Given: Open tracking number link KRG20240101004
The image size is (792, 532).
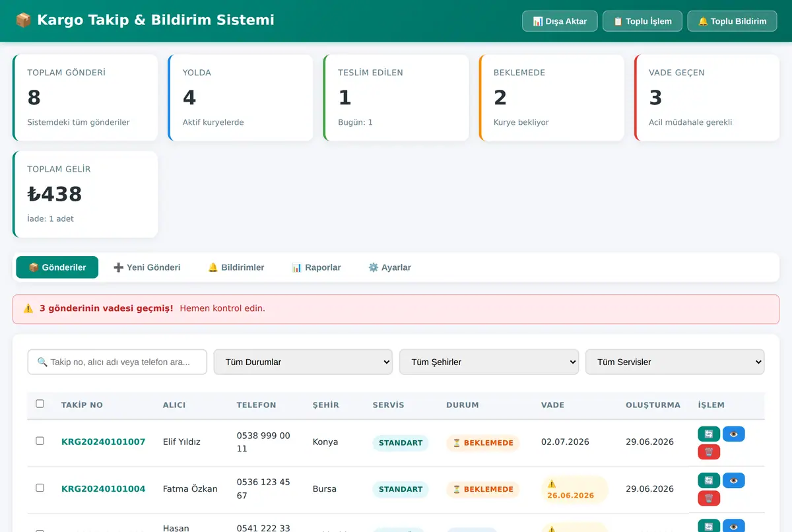Looking at the screenshot, I should 103,489.
